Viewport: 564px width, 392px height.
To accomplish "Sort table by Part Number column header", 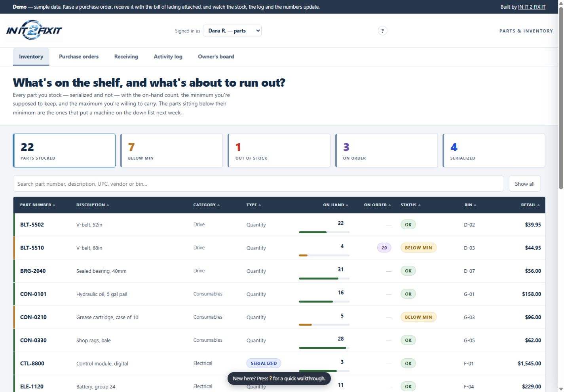I will tap(38, 205).
